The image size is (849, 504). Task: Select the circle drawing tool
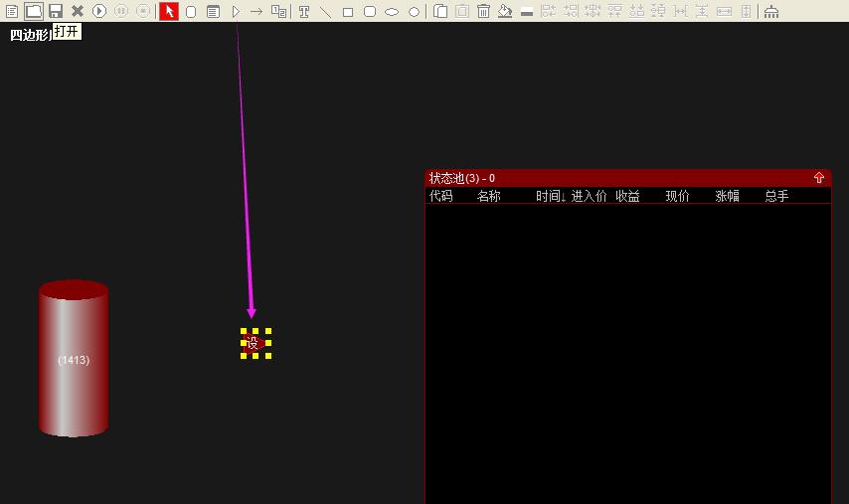[x=414, y=12]
